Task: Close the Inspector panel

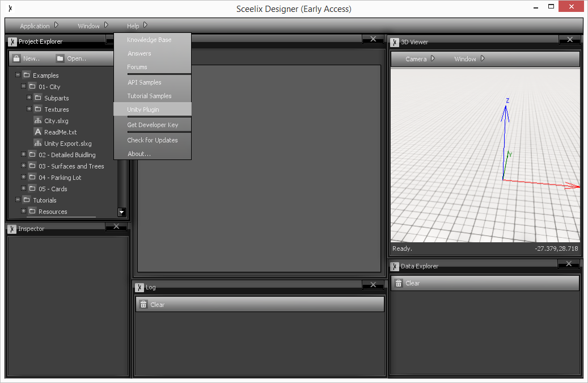Action: click(x=116, y=226)
